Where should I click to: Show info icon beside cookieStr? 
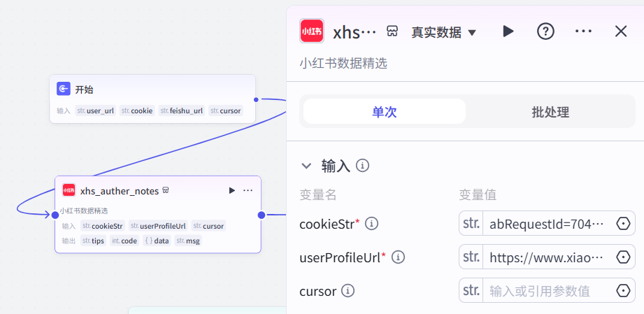tap(372, 224)
